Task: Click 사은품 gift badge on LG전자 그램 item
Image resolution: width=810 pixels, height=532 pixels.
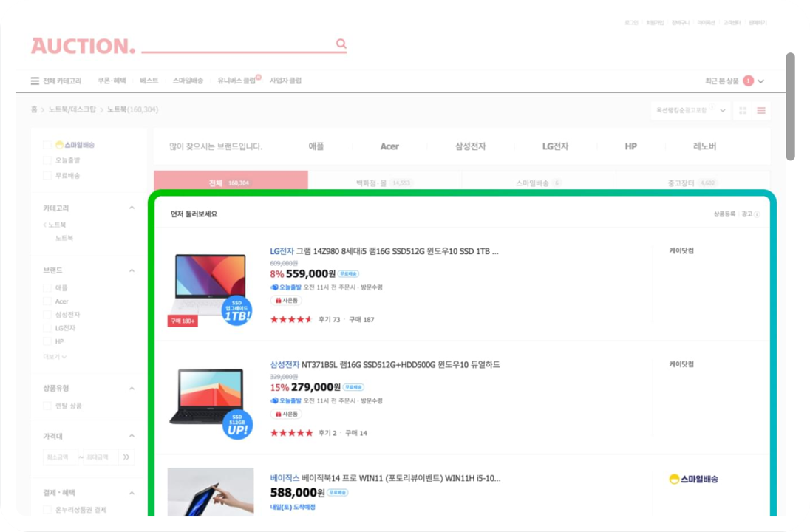Action: (x=286, y=300)
